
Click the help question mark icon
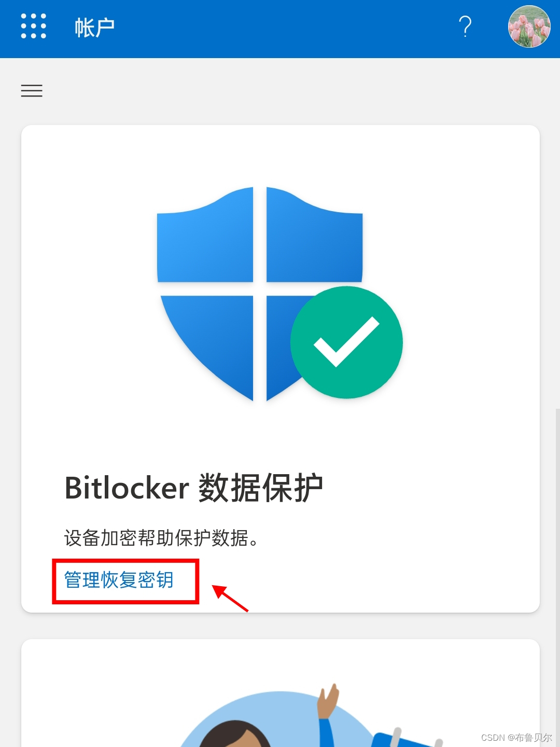click(465, 26)
